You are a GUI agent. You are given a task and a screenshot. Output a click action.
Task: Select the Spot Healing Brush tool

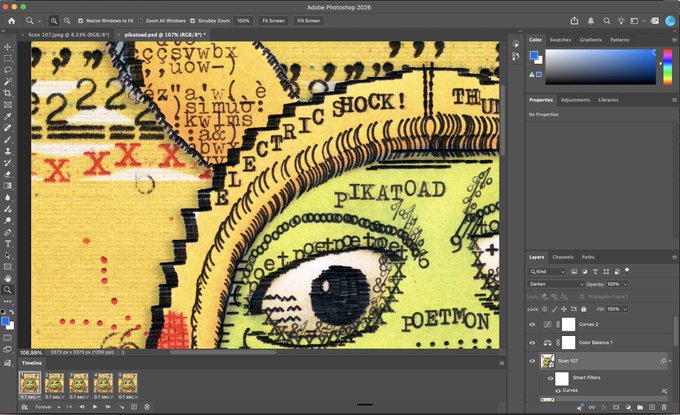pos(8,128)
